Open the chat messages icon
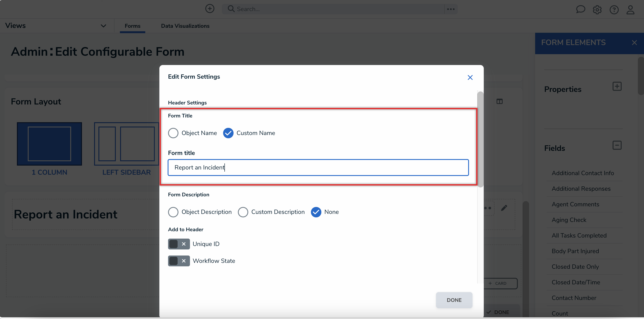644x319 pixels. point(580,10)
